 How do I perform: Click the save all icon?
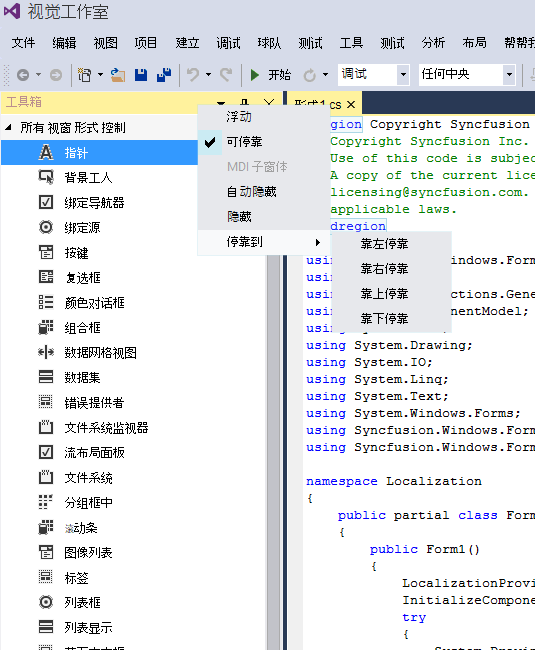coord(164,75)
